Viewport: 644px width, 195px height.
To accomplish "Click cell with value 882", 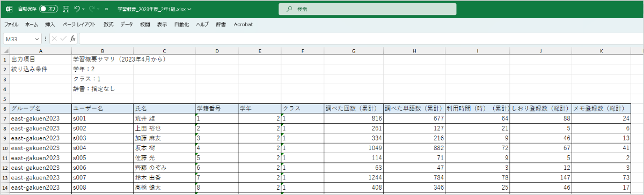I will tap(414, 147).
